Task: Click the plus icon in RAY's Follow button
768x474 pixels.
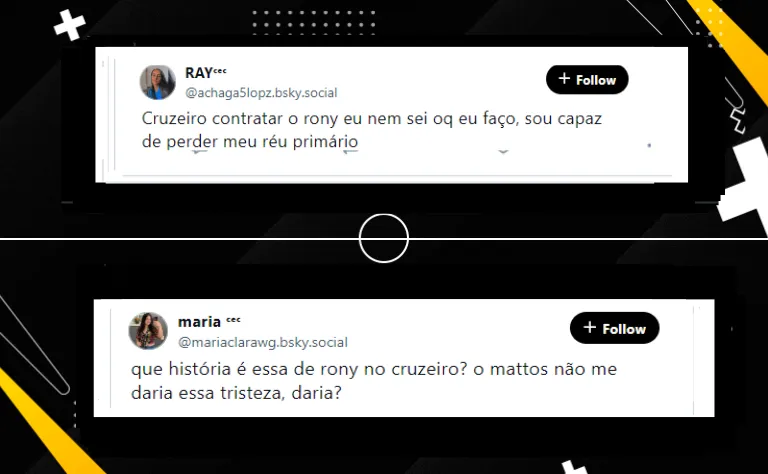Action: [564, 78]
